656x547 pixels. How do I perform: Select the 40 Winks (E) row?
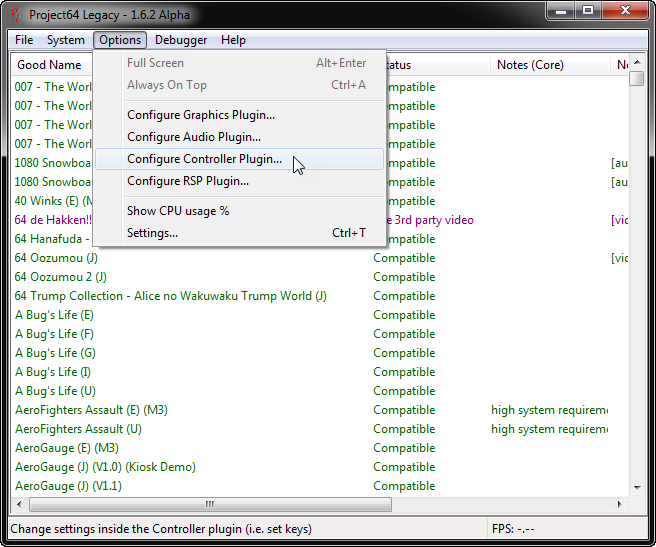click(53, 201)
